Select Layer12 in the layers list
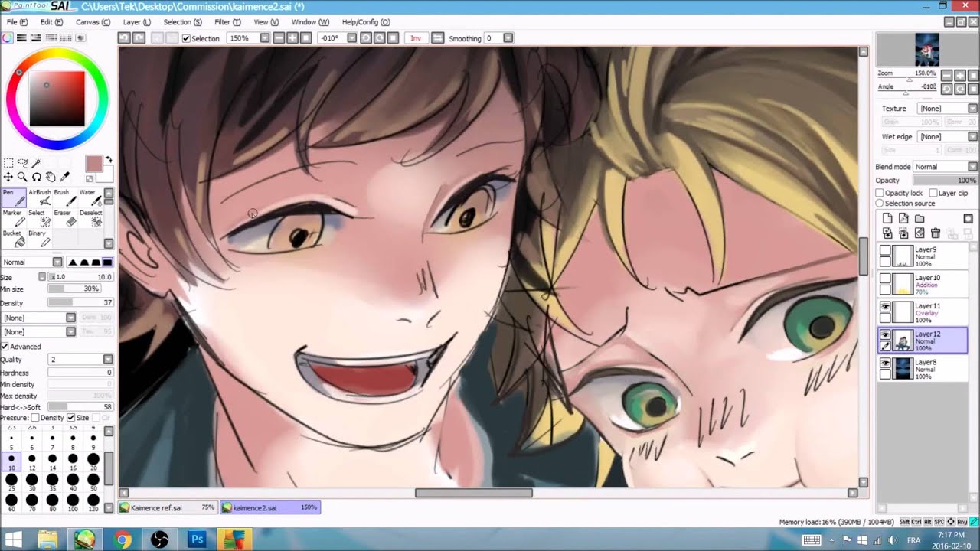The image size is (980, 551). click(923, 341)
